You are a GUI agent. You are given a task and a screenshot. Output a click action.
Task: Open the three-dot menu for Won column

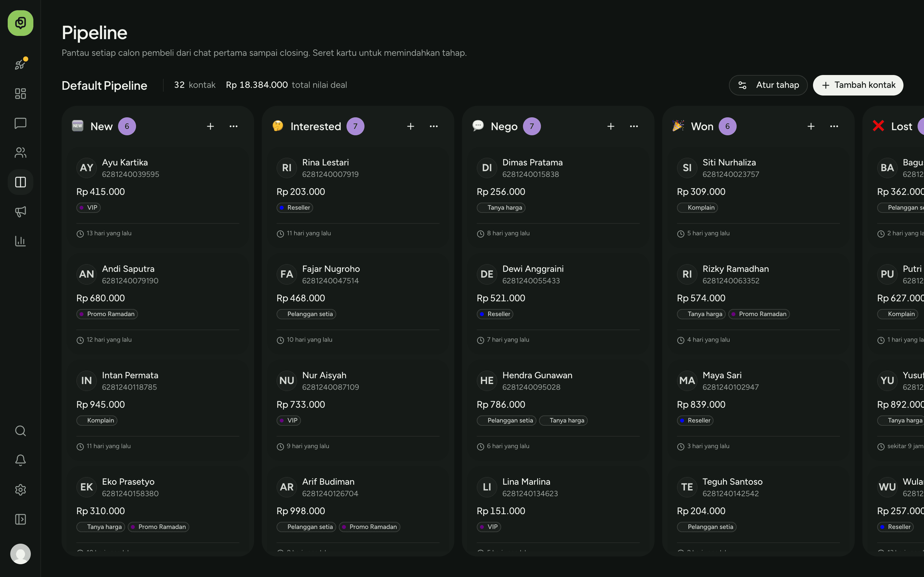[x=834, y=126]
